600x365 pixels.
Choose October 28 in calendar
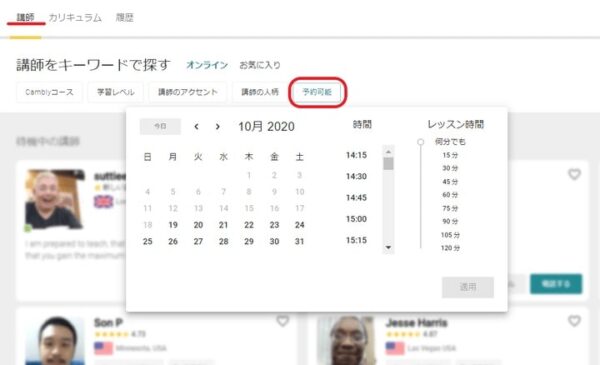coord(223,241)
